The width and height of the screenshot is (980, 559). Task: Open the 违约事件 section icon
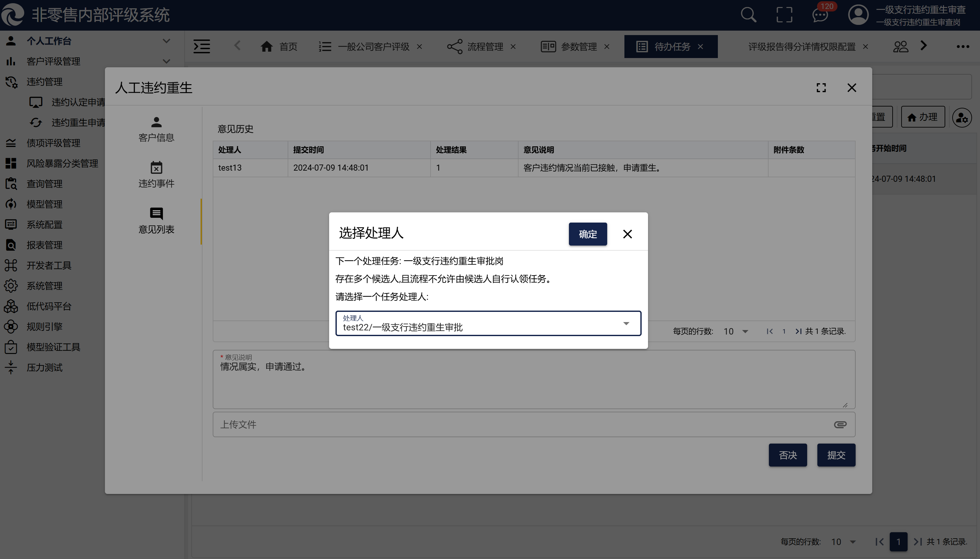[156, 168]
